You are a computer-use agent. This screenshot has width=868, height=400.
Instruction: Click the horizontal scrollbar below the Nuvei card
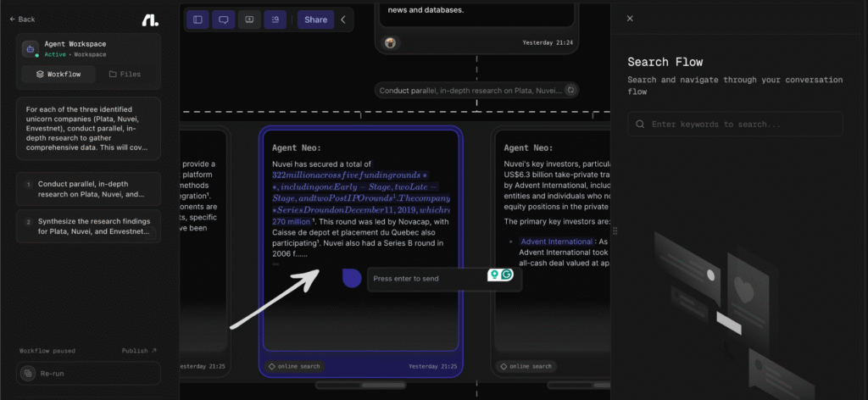(x=360, y=385)
